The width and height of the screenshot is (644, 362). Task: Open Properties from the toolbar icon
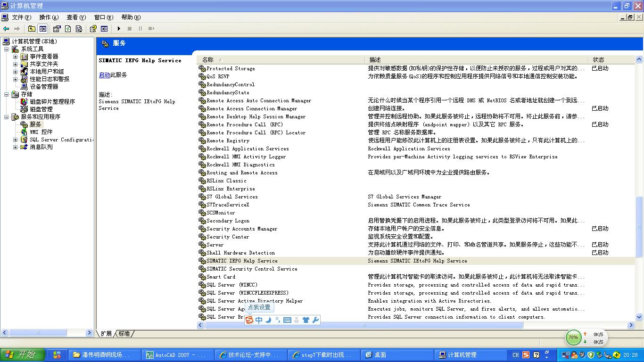coord(57,29)
